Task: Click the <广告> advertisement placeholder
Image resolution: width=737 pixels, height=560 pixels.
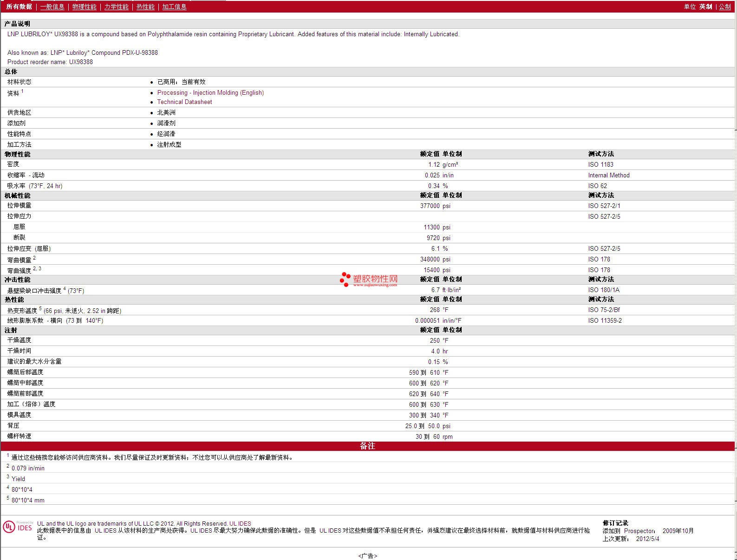Action: (368, 556)
